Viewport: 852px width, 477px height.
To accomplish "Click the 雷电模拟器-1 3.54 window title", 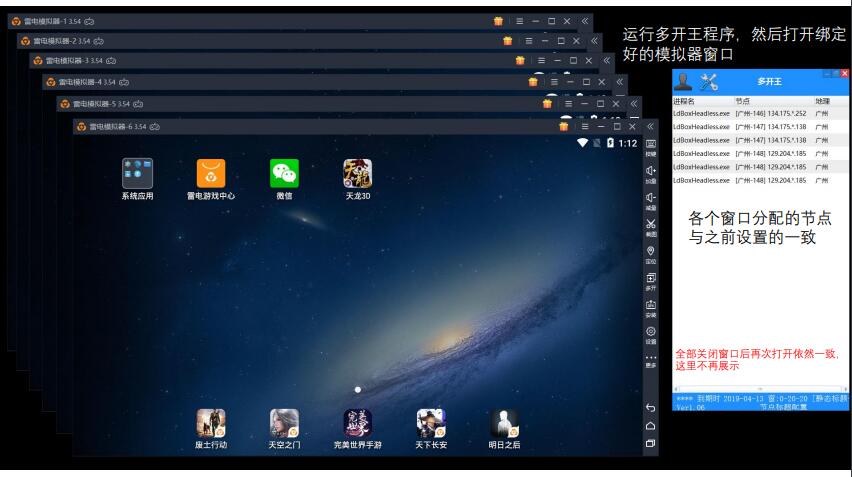I will (52, 21).
